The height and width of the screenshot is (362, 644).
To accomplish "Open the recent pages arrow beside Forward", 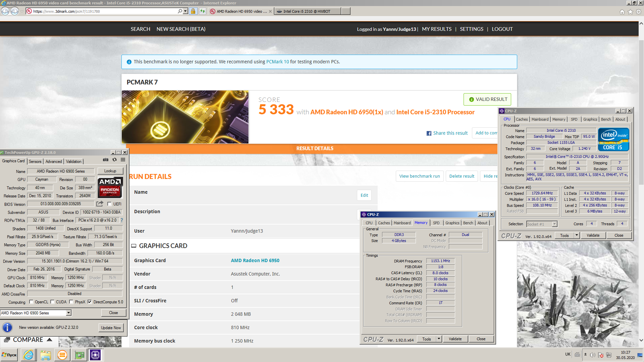I will coord(22,11).
